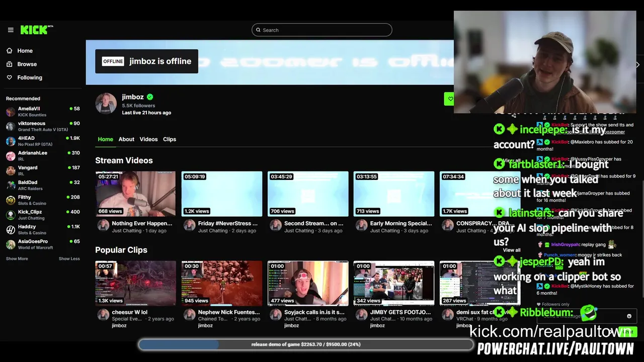Screen dimensions: 644x362
Task: Open Second Stream video title
Action: click(314, 223)
